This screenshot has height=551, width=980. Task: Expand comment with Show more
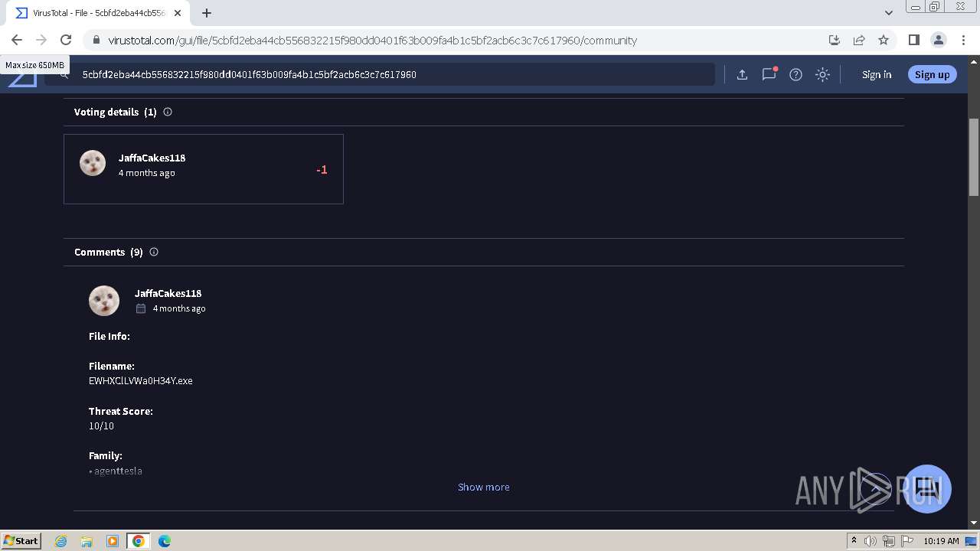point(483,487)
